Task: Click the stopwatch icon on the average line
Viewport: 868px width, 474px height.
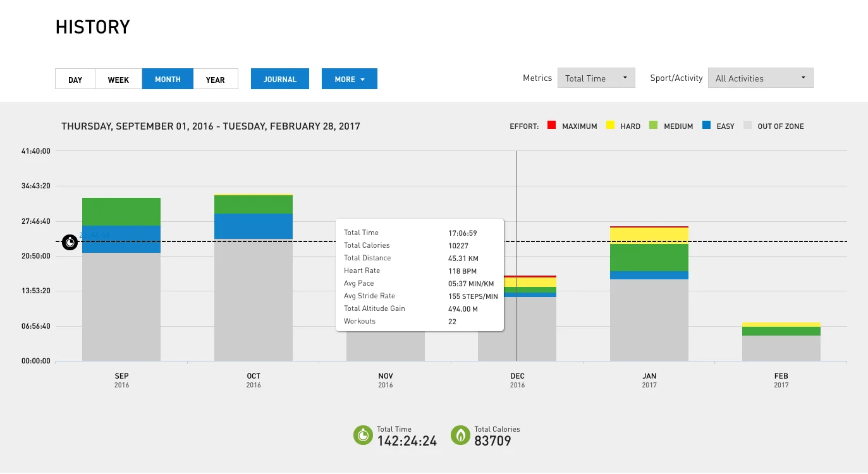Action: (70, 242)
